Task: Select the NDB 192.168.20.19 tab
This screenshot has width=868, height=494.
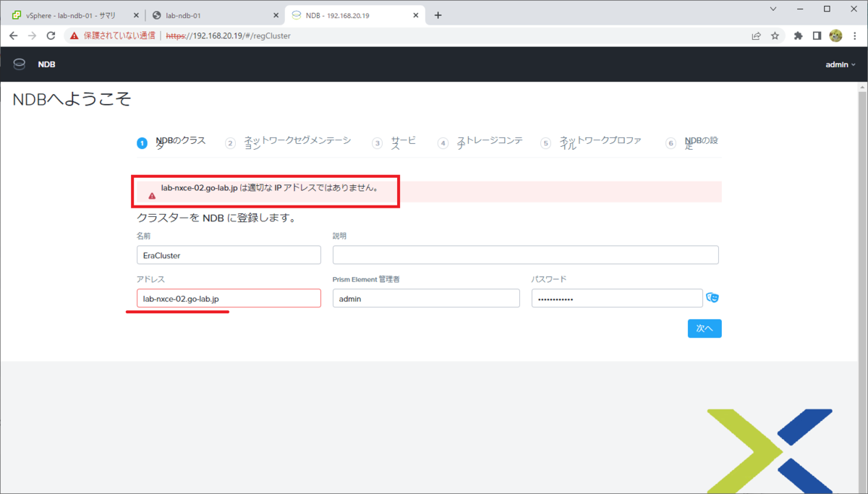Action: pos(354,15)
